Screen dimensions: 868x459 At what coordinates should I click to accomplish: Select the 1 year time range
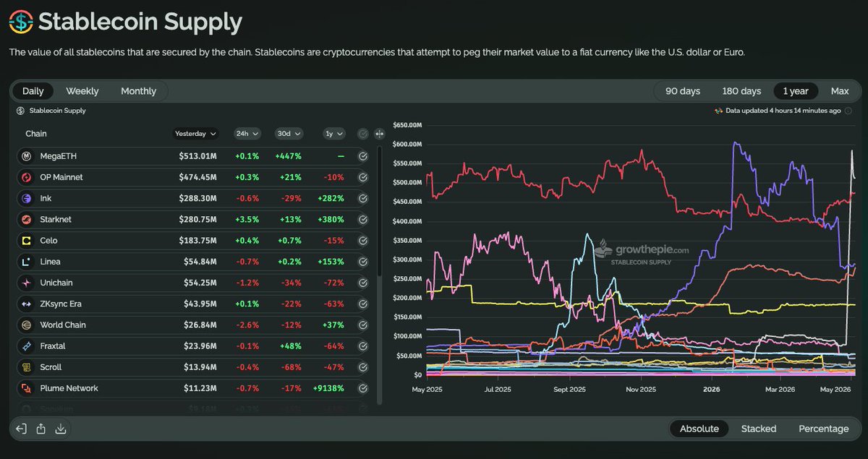(796, 91)
